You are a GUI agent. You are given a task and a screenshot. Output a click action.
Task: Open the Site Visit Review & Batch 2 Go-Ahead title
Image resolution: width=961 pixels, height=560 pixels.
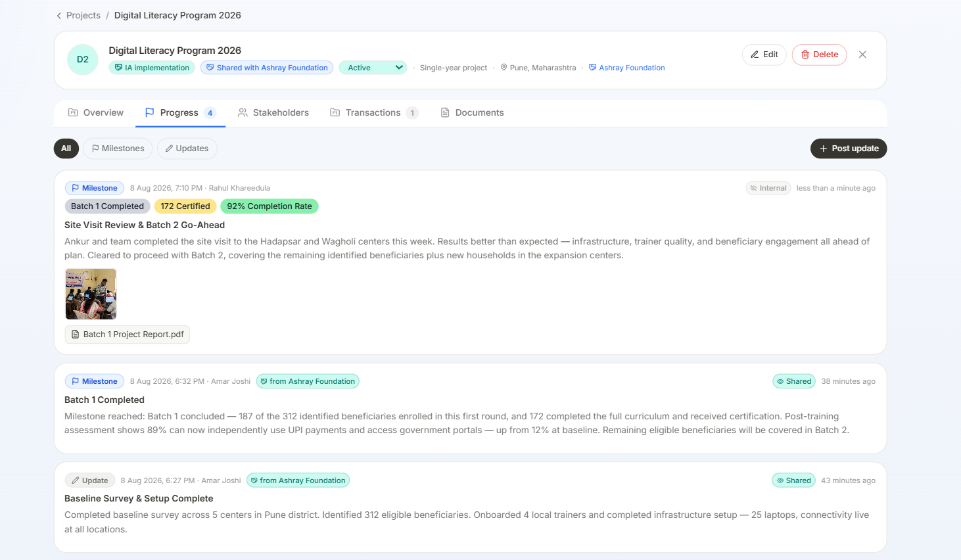pyautogui.click(x=145, y=225)
